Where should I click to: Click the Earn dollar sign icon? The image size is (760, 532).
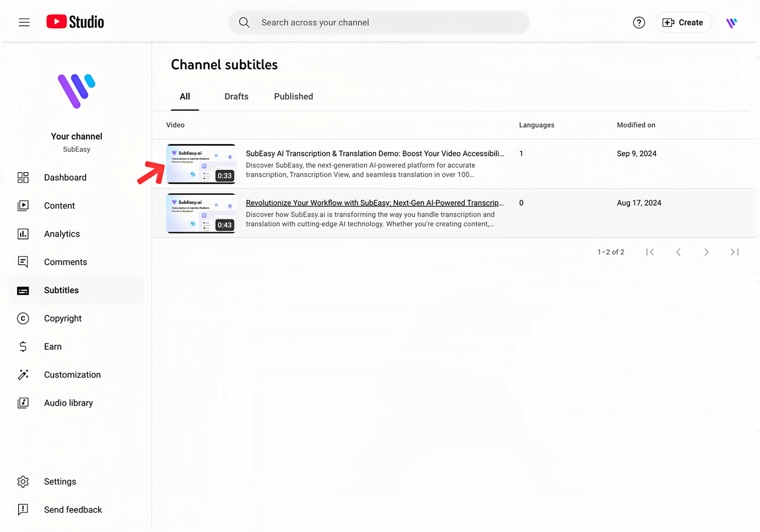[23, 346]
